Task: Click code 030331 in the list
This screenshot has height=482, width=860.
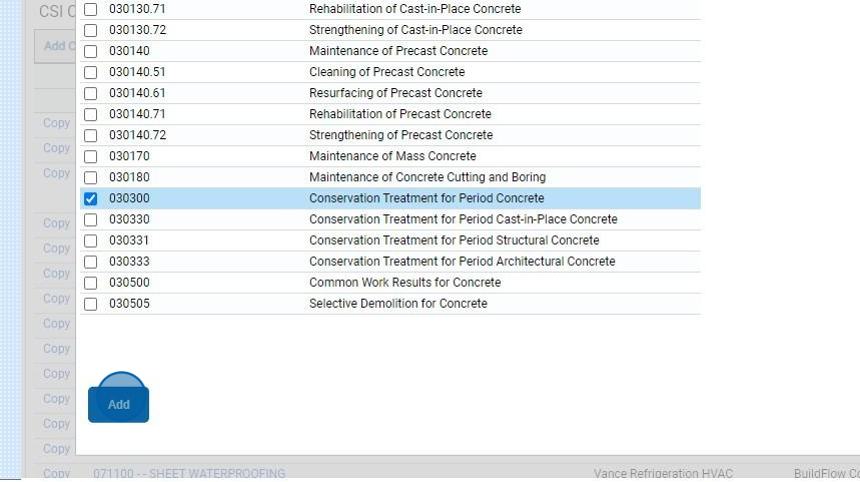Action: point(129,240)
